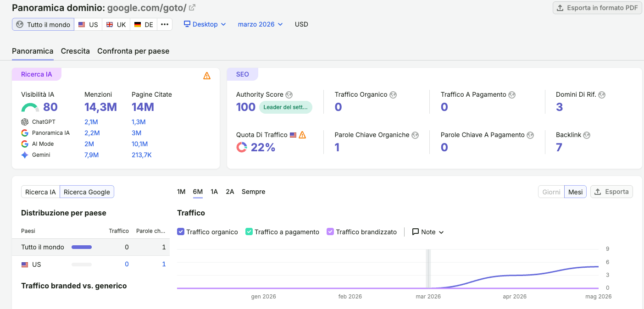Switch chart granularity to Giorni
Image resolution: width=644 pixels, height=309 pixels.
click(x=551, y=192)
